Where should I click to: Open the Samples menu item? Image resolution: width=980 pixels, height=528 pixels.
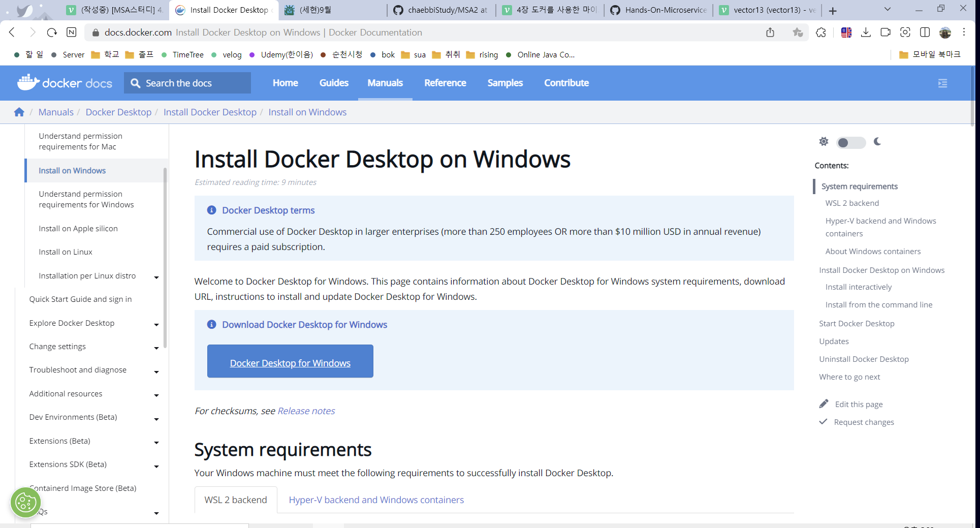click(505, 83)
